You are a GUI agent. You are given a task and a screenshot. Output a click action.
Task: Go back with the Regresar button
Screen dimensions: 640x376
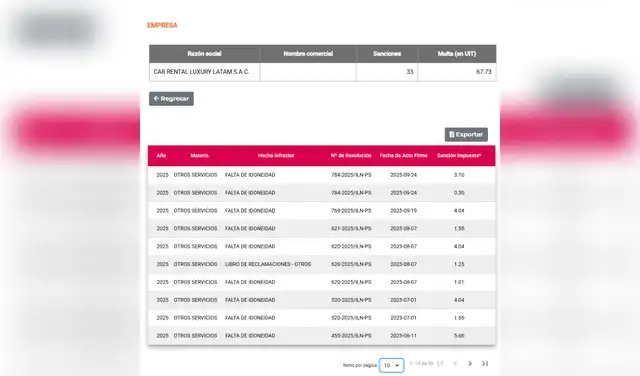click(x=171, y=99)
